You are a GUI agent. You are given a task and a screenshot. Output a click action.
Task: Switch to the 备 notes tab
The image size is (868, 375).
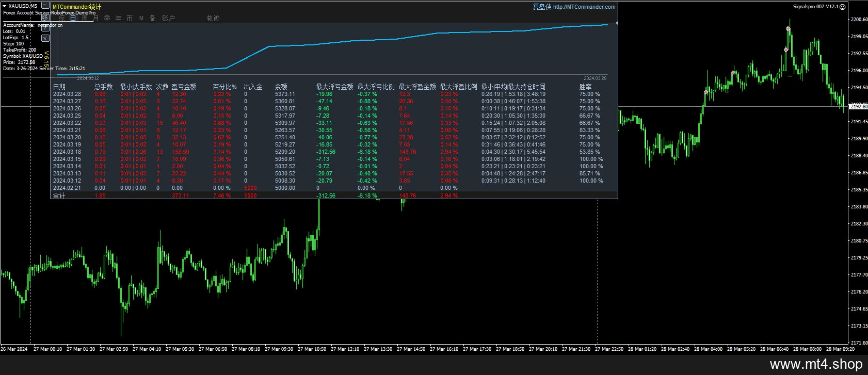(x=153, y=18)
